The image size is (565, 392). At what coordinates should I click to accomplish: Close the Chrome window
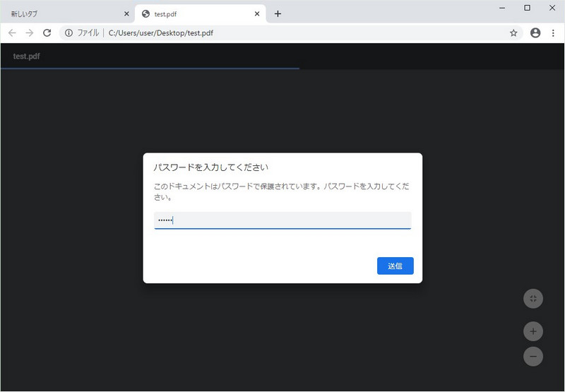point(552,8)
